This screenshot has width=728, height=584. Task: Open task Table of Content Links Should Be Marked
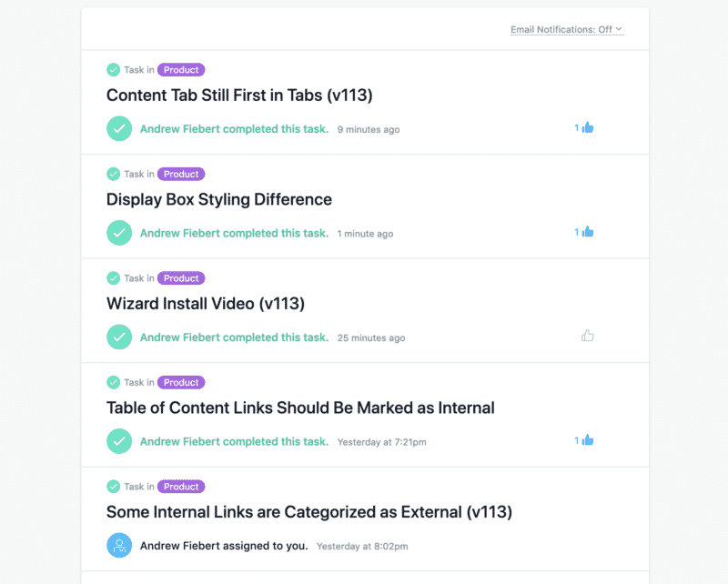300,408
